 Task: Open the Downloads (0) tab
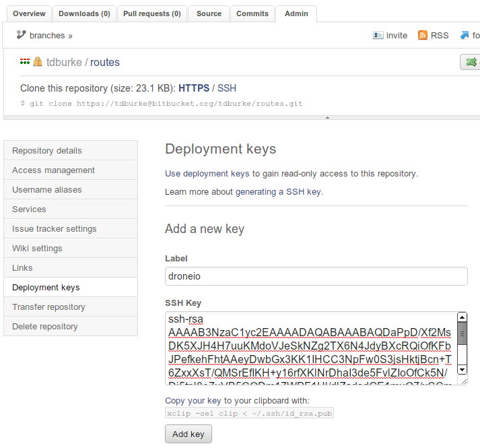[85, 13]
